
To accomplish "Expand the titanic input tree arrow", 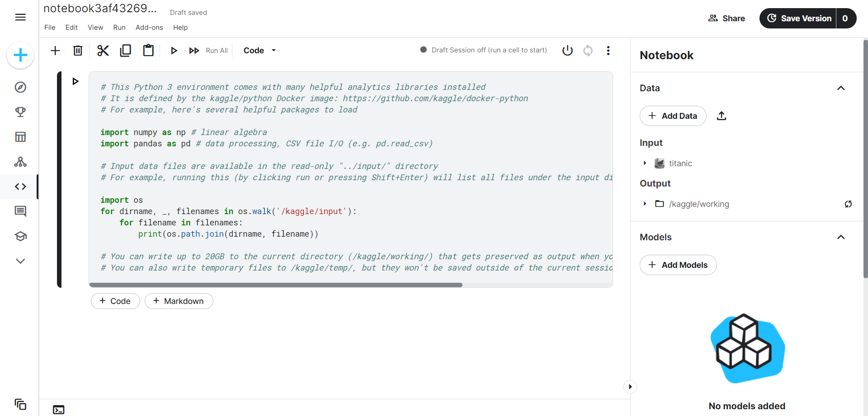I will pyautogui.click(x=645, y=164).
